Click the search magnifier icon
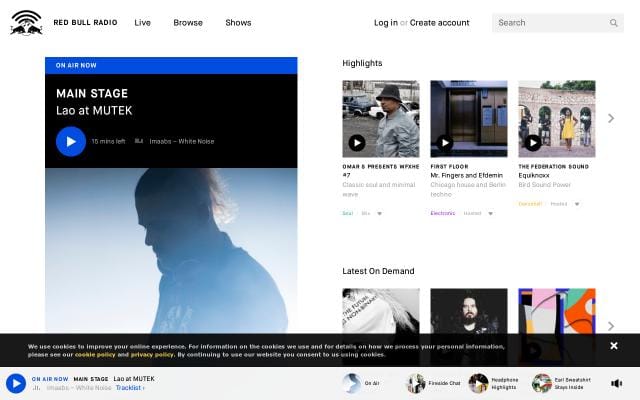The width and height of the screenshot is (640, 400). point(614,23)
